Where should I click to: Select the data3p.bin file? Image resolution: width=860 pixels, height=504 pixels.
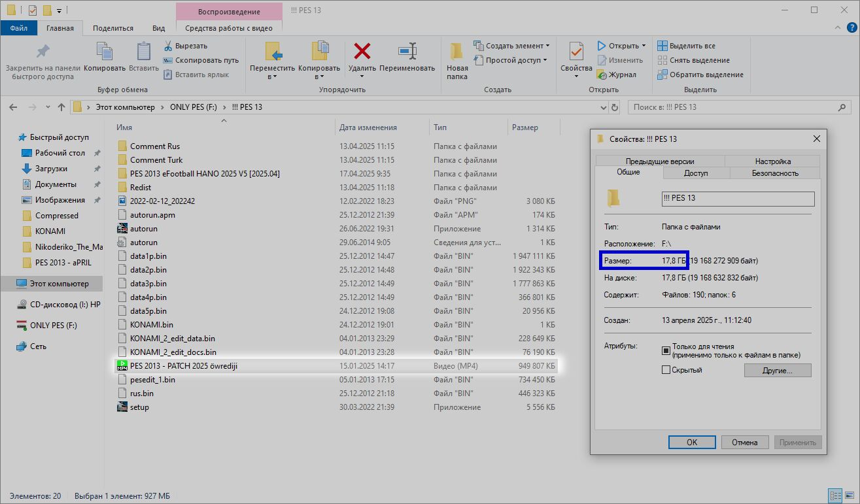point(148,283)
